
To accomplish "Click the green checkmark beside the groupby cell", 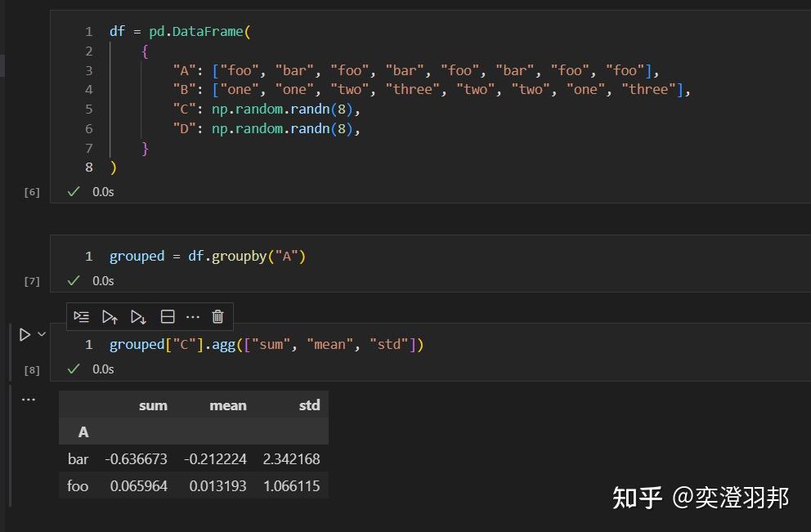I will (73, 280).
